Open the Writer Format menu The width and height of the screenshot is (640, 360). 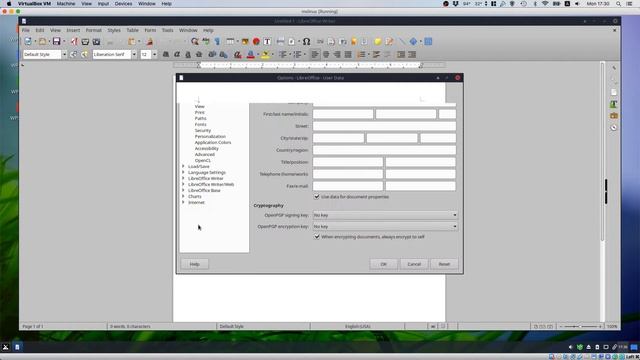pyautogui.click(x=93, y=30)
